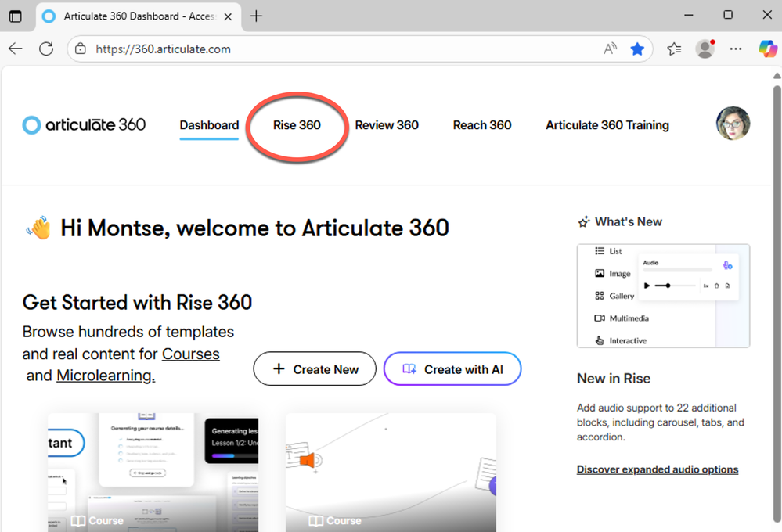Screen dimensions: 782x532
Task: Open the browser profile icon
Action: pyautogui.click(x=705, y=49)
